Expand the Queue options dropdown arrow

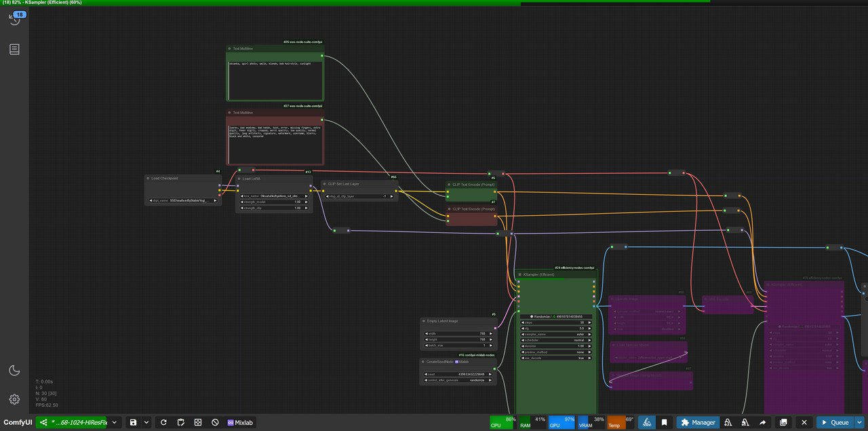(859, 422)
